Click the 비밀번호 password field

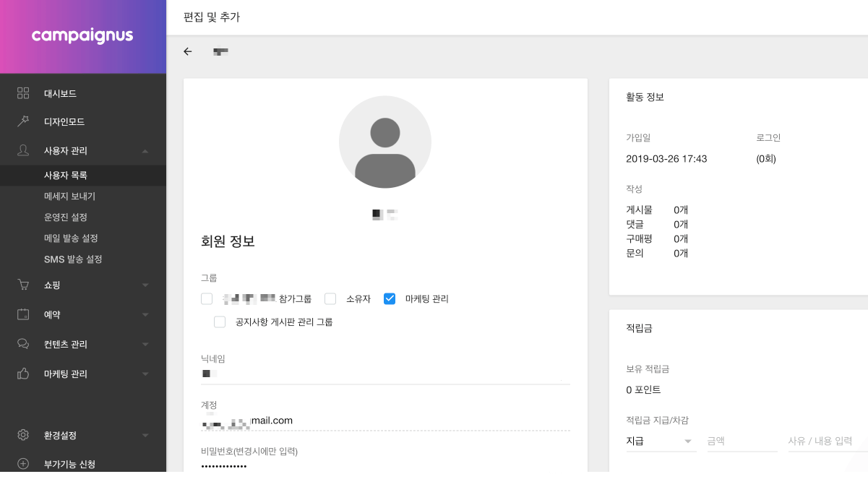385,466
